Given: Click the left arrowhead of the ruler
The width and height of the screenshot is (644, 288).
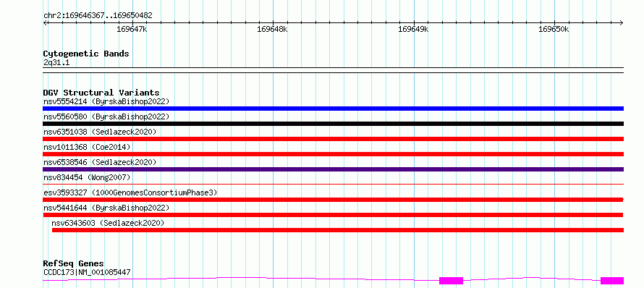Looking at the screenshot, I should (45, 22).
